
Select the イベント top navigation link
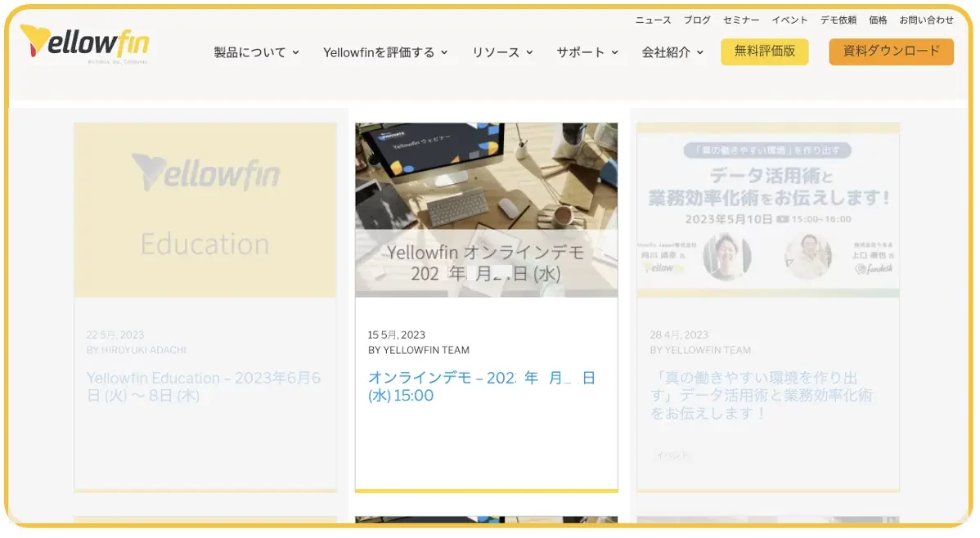coord(789,20)
